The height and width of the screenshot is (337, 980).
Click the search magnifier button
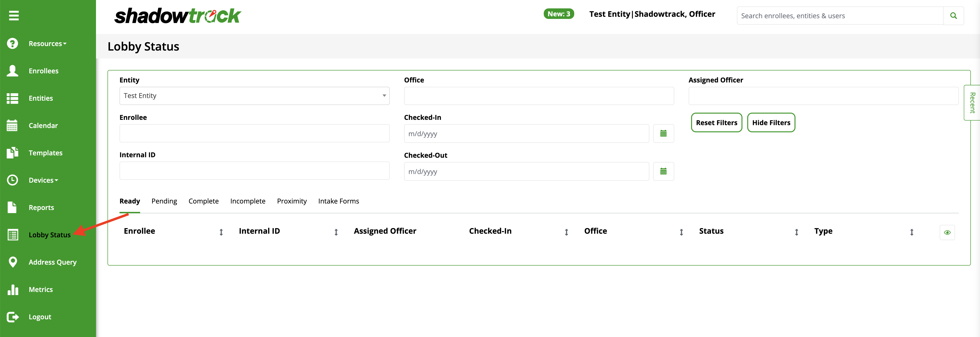pos(953,16)
